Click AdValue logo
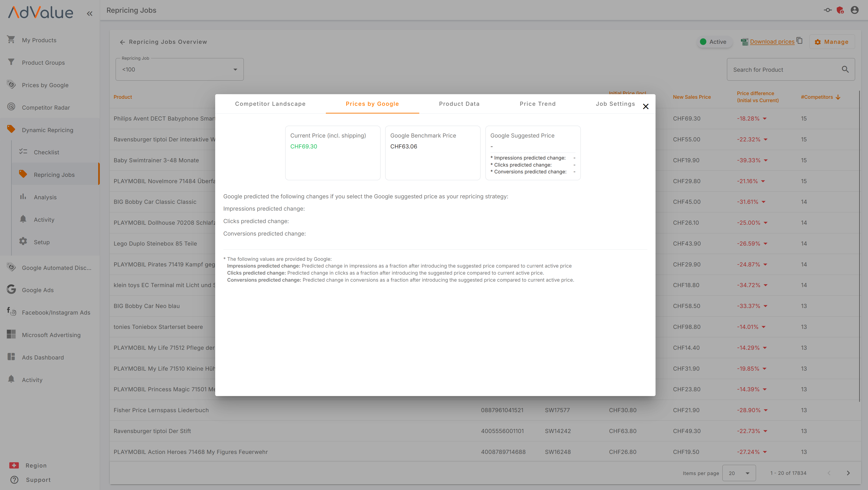The image size is (868, 490). pyautogui.click(x=40, y=12)
